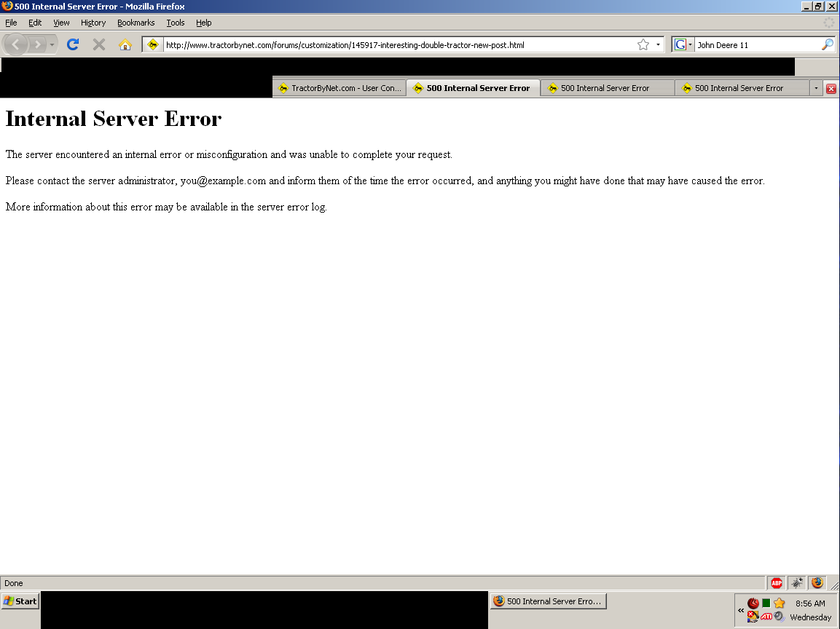
Task: Open the View menu
Action: pos(61,23)
